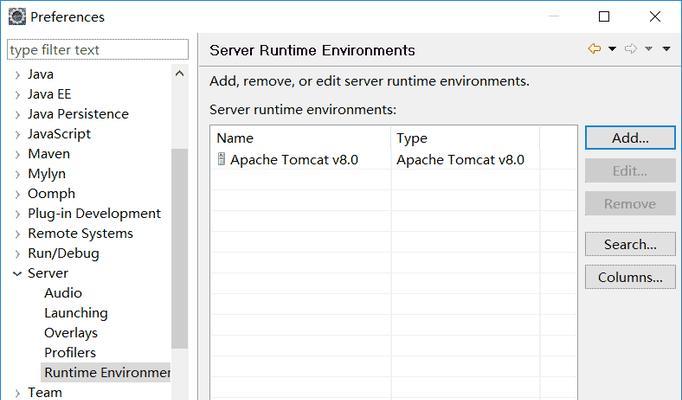
Task: Expand the Java tree node
Action: pos(17,75)
